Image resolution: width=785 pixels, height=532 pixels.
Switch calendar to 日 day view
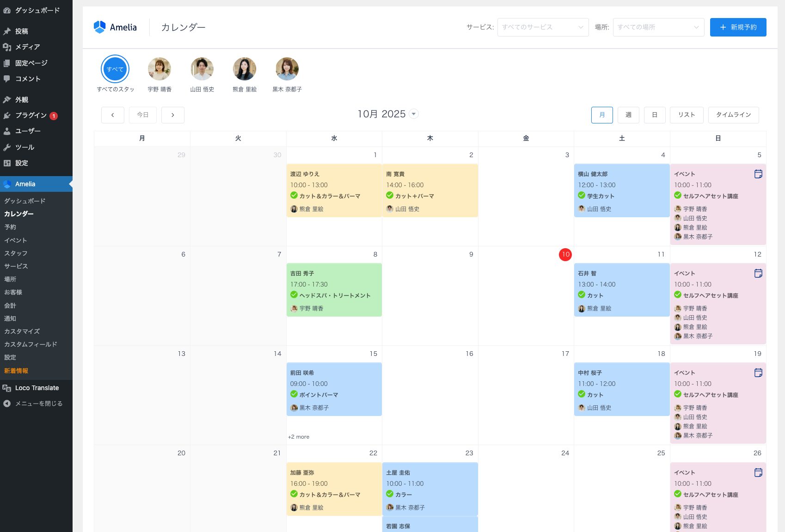point(655,115)
